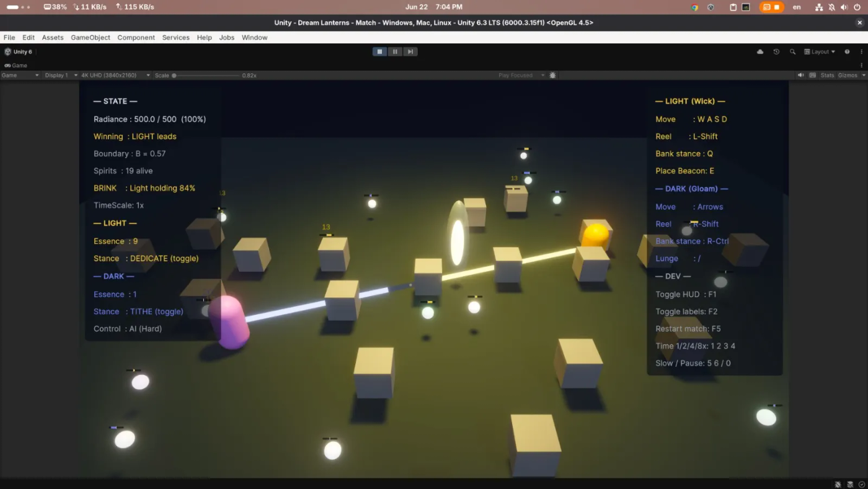
Task: Toggle the frame debugger bug icon
Action: 553,75
